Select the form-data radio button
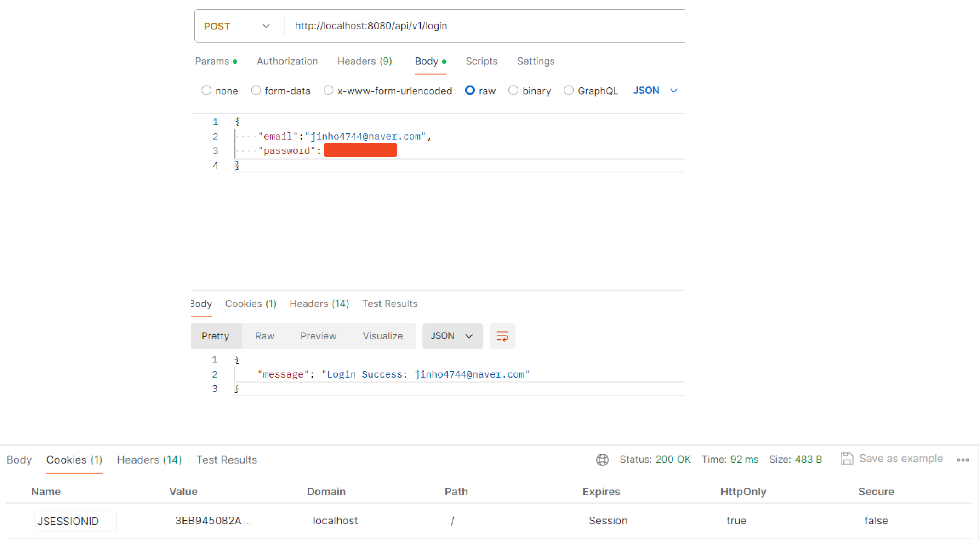This screenshot has width=980, height=540. (x=256, y=91)
